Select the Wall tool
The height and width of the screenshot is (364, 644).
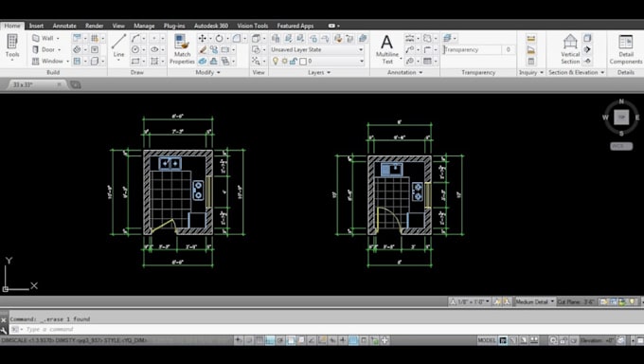pos(44,38)
